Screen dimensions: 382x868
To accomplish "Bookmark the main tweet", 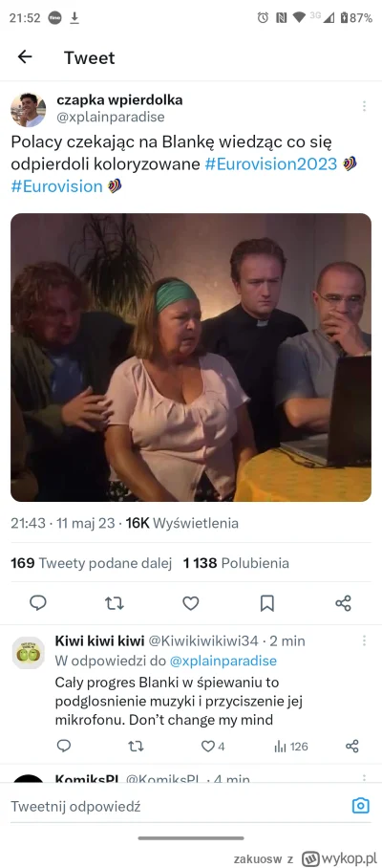I will tap(267, 603).
